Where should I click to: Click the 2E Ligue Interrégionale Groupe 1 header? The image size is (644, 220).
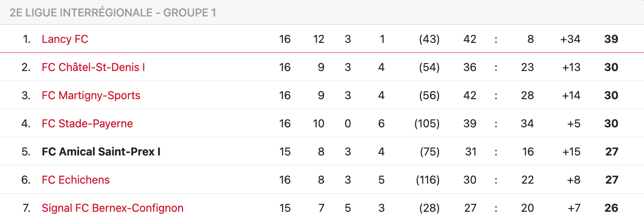click(112, 13)
